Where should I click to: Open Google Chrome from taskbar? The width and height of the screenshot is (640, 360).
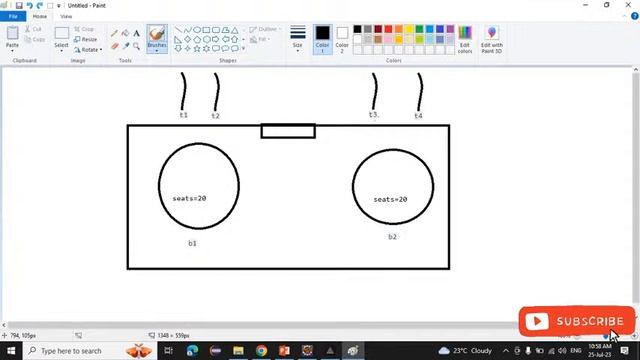[261, 351]
